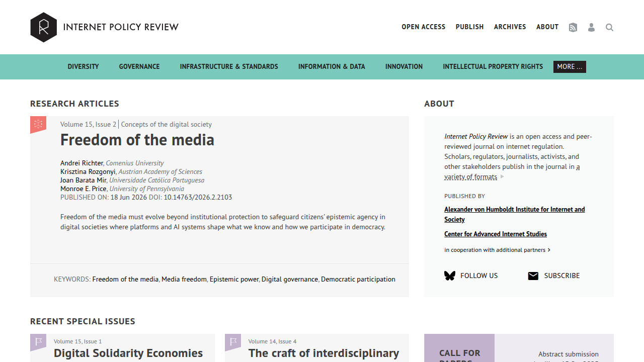The height and width of the screenshot is (362, 644).
Task: Click the flag badge on Digital Solidarity Economies
Action: coord(38,342)
